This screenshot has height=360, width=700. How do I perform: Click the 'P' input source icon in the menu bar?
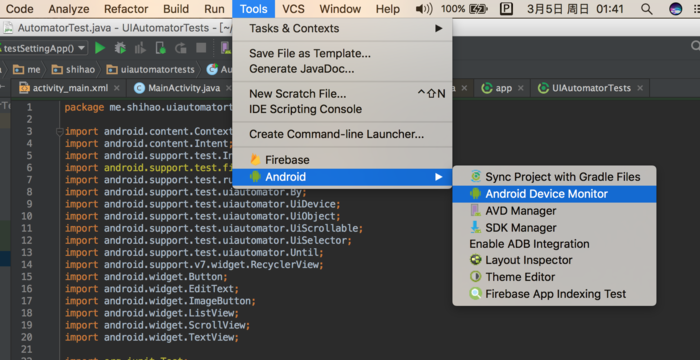point(506,9)
